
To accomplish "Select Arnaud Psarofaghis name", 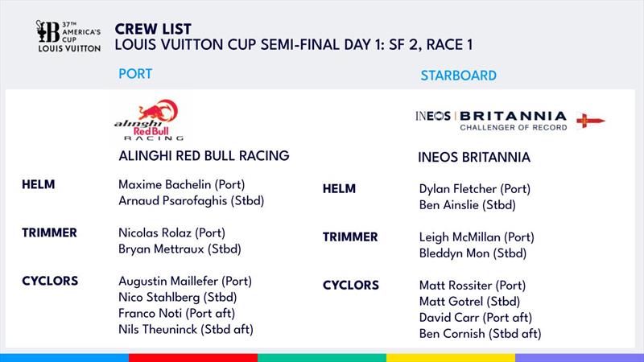I will 172,201.
